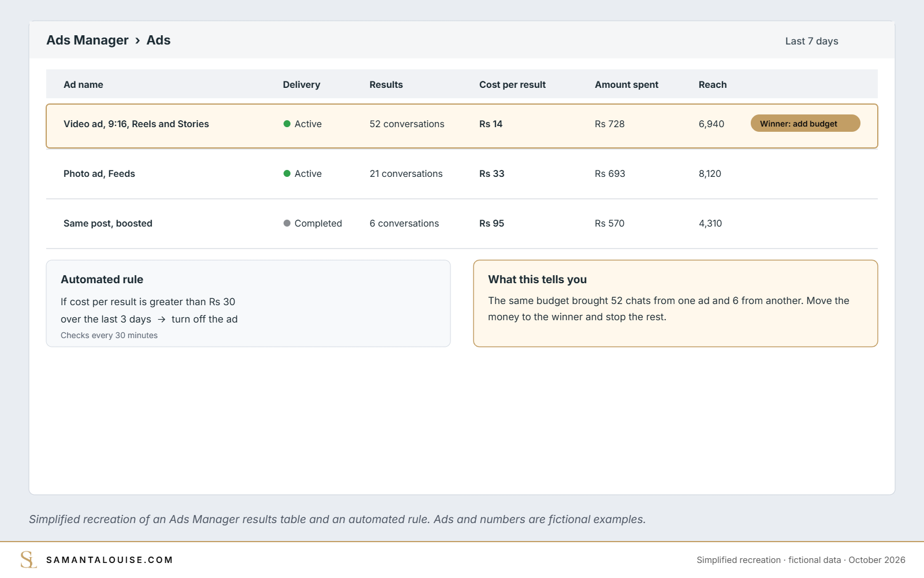Click the 6 conversations result
The height and width of the screenshot is (578, 924).
[x=404, y=224]
